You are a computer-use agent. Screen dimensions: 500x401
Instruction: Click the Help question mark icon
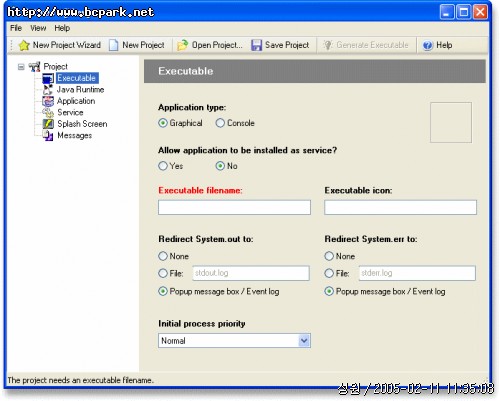click(428, 45)
